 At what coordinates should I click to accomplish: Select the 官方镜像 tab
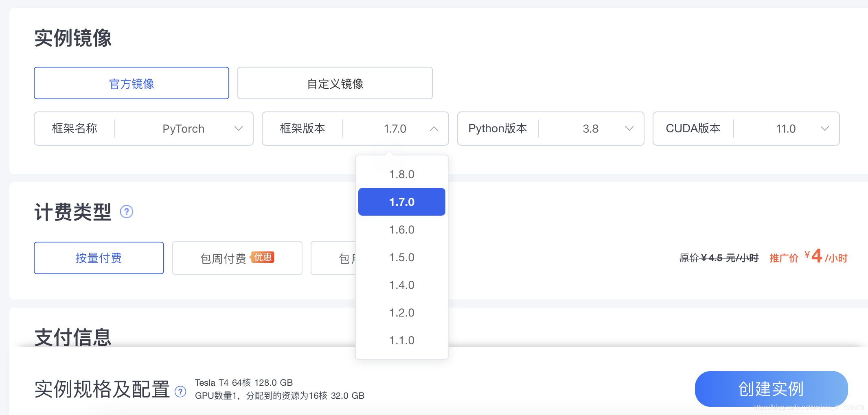tap(132, 83)
